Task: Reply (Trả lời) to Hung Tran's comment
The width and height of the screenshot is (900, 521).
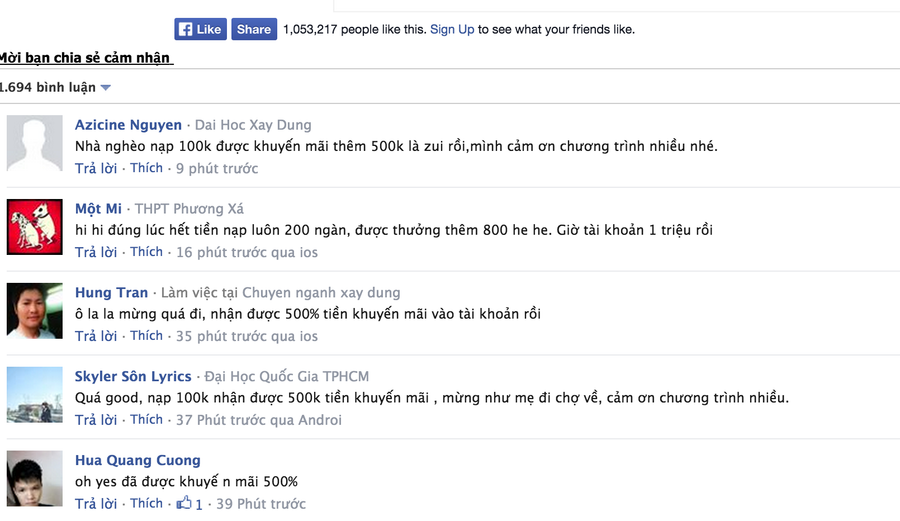Action: click(96, 336)
